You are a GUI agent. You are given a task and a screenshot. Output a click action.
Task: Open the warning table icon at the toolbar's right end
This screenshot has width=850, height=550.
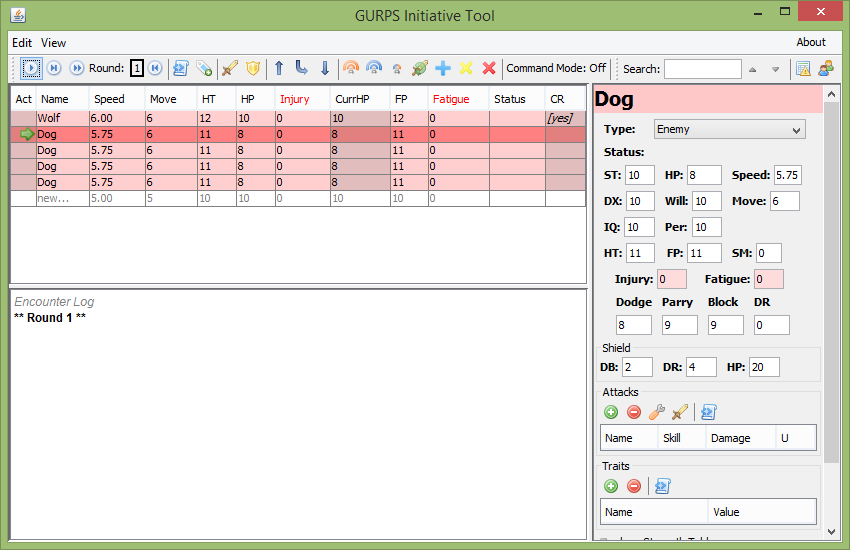803,69
